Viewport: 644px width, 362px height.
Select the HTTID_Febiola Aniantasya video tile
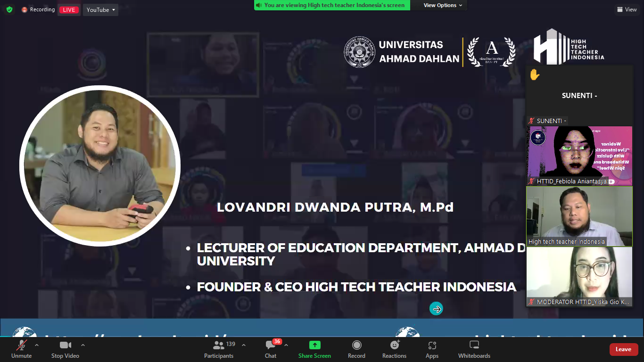point(579,156)
